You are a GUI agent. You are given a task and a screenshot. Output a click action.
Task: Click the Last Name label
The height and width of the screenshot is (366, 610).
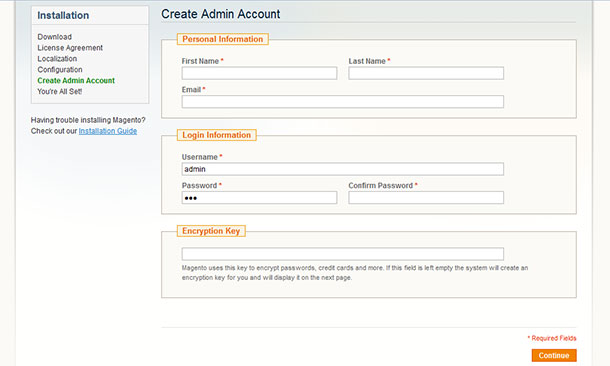tap(369, 61)
